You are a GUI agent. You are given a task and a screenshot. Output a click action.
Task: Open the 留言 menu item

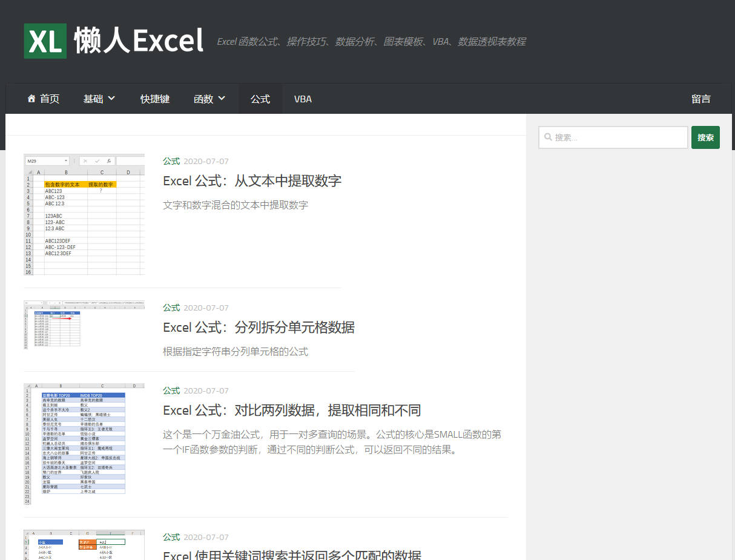[700, 98]
